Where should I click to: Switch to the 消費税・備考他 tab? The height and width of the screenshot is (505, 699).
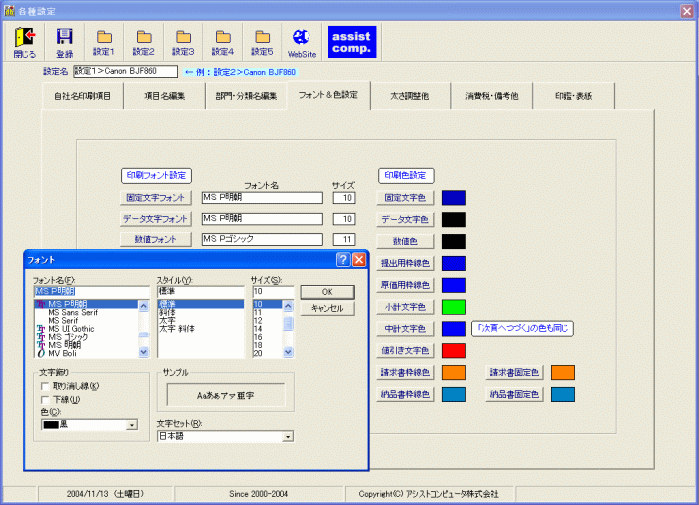pos(490,96)
